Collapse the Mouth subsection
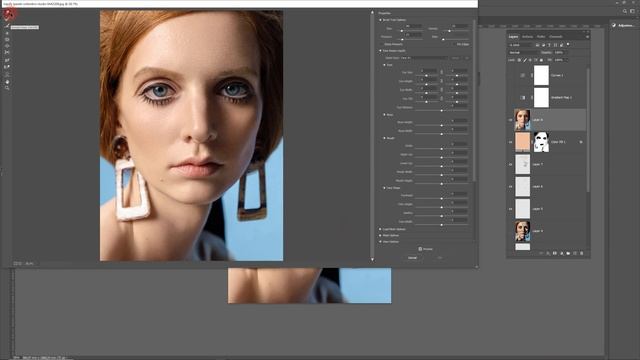This screenshot has width=640, height=360. click(x=384, y=138)
